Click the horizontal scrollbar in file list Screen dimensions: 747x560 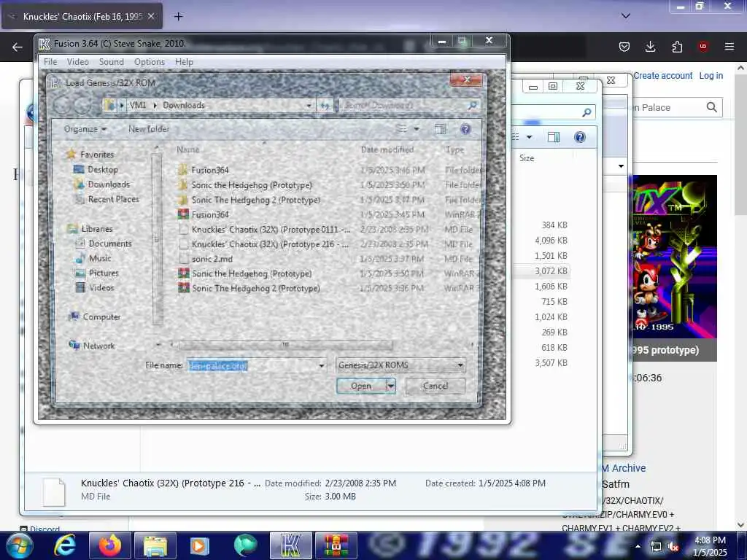coord(285,344)
